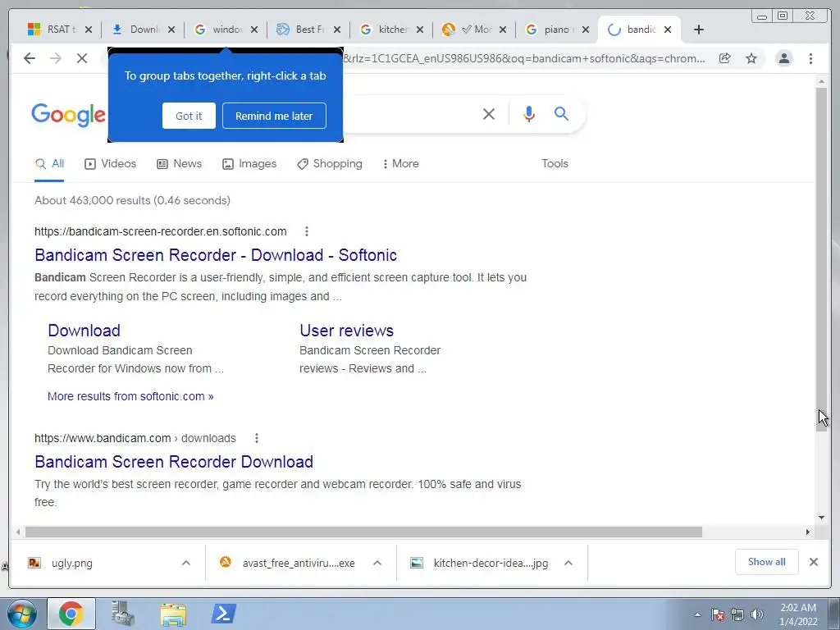Click the URL text in the address bar

coord(524,58)
